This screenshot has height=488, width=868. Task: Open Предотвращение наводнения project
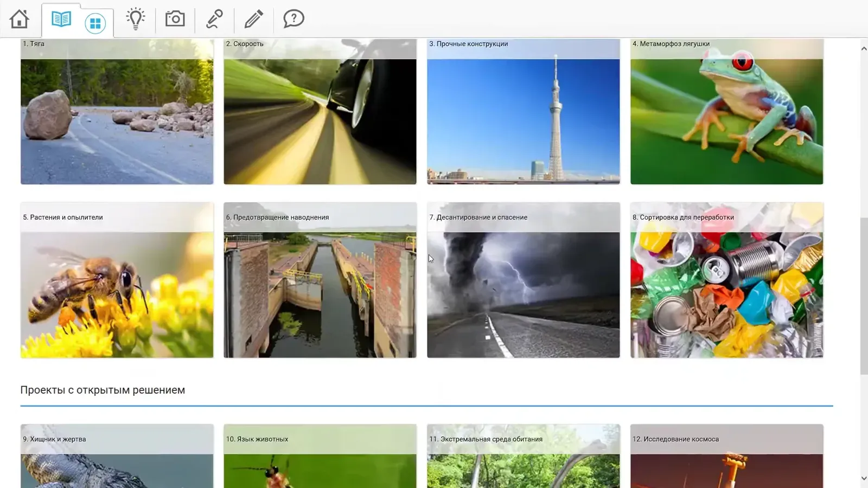[x=320, y=280]
